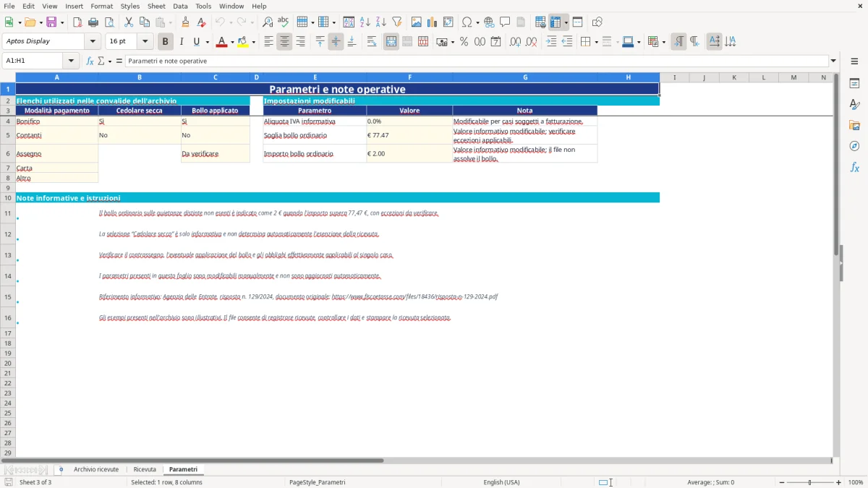This screenshot has width=868, height=488.
Task: Click the Save document icon
Action: [51, 22]
